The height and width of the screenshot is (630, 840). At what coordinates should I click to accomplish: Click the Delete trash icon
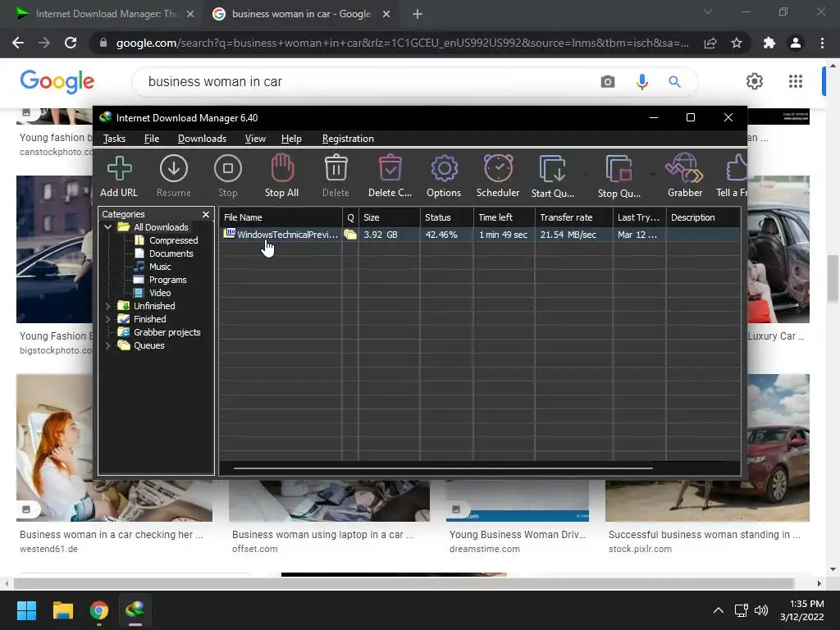click(x=336, y=167)
